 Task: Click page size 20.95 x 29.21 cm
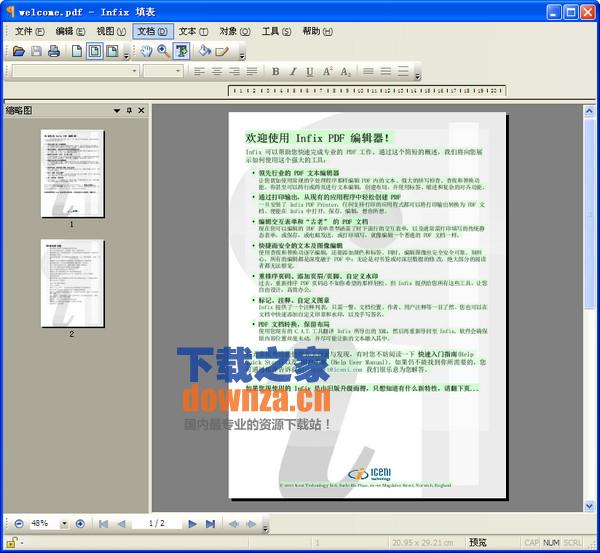point(422,543)
